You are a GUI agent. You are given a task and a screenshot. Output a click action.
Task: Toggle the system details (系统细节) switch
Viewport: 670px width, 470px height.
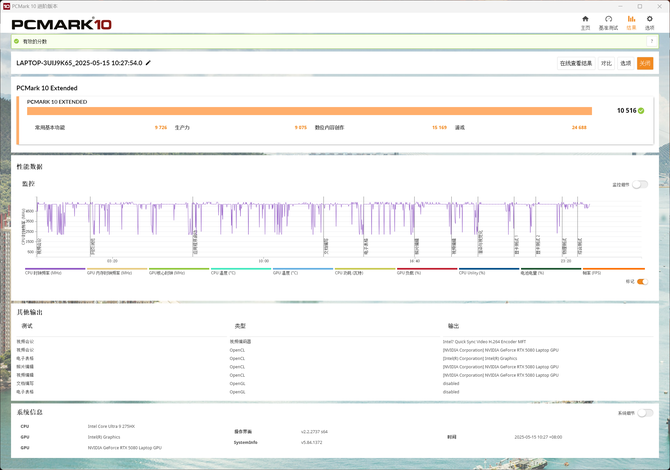point(645,413)
